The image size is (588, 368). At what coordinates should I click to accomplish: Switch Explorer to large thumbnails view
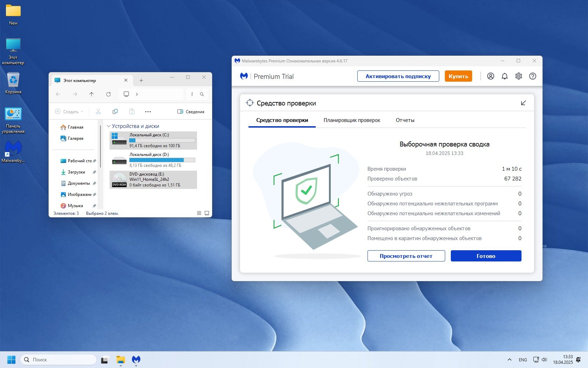pos(207,213)
